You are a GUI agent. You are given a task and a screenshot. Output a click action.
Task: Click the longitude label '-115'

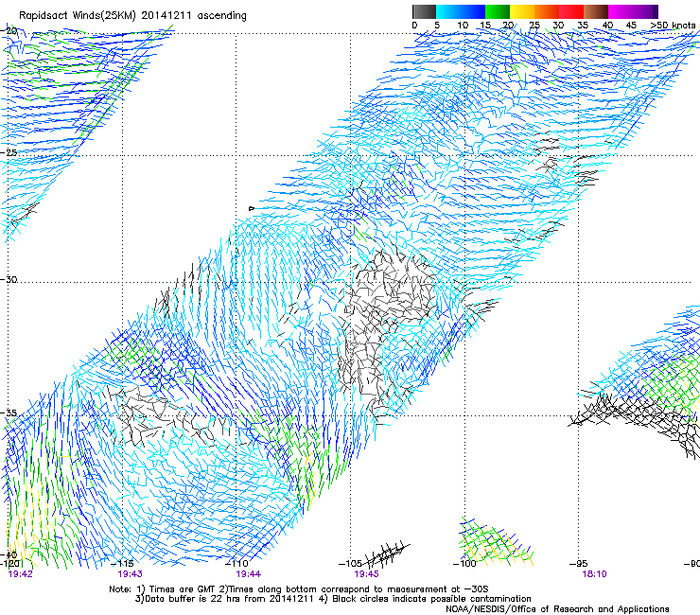coord(122,564)
